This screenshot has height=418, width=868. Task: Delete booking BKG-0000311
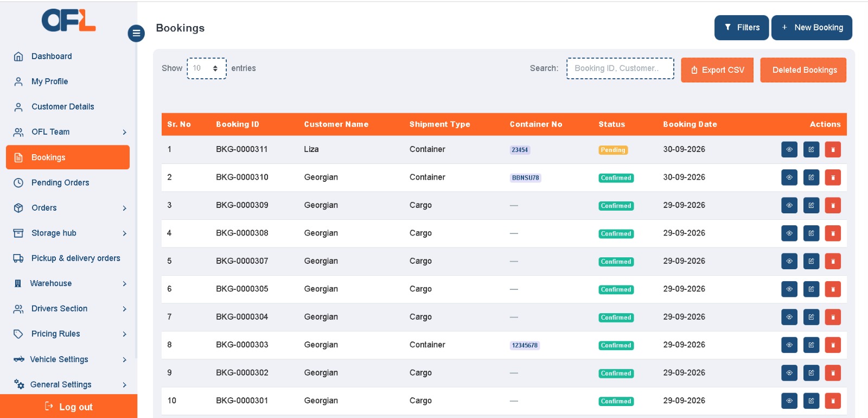pyautogui.click(x=833, y=149)
